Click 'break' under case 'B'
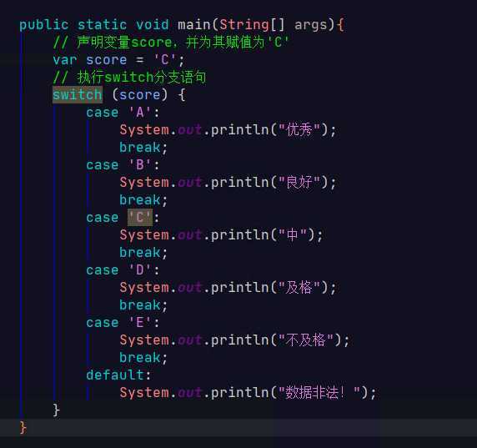The image size is (477, 448). (139, 200)
